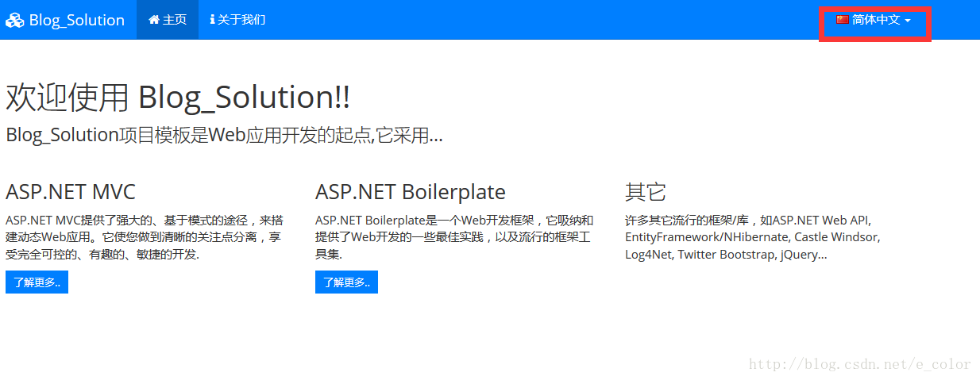This screenshot has width=980, height=380.
Task: Click the China flag icon
Action: point(843,19)
